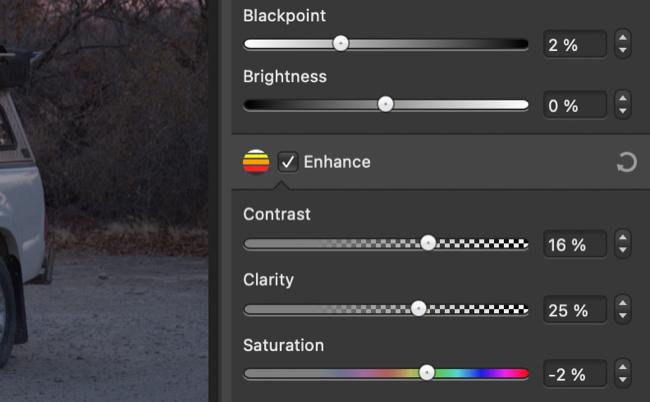Click the Blackpoint slider handle

[341, 43]
